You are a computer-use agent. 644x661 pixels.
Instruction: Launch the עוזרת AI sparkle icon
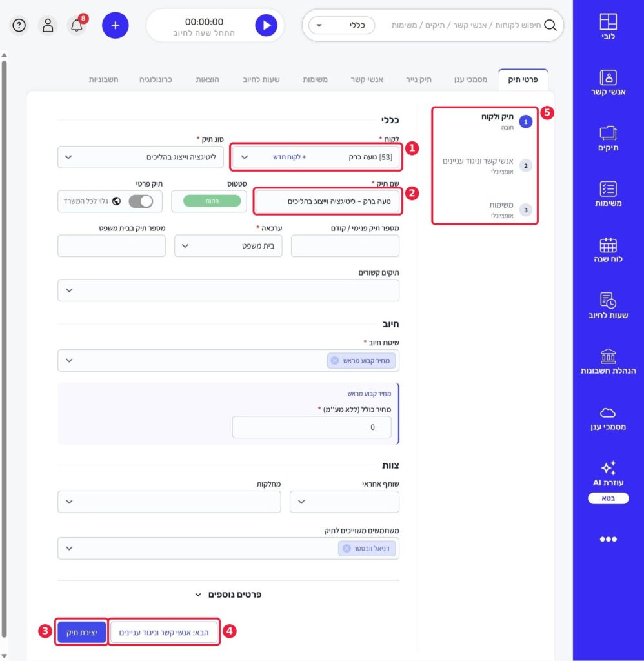[x=608, y=468]
